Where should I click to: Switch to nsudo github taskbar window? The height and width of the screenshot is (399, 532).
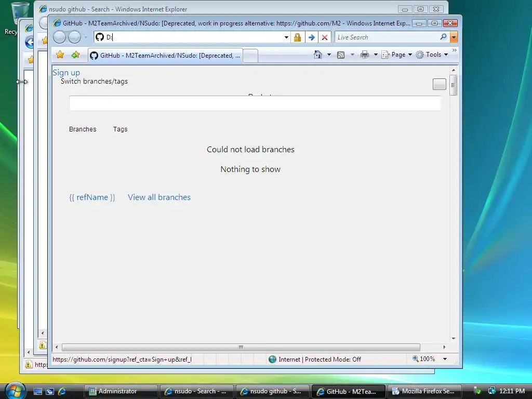tap(272, 391)
